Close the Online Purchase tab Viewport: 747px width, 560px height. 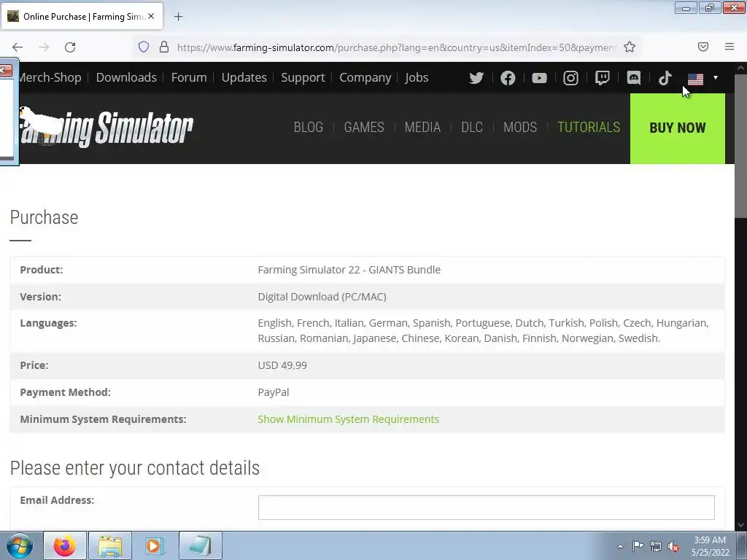[151, 16]
